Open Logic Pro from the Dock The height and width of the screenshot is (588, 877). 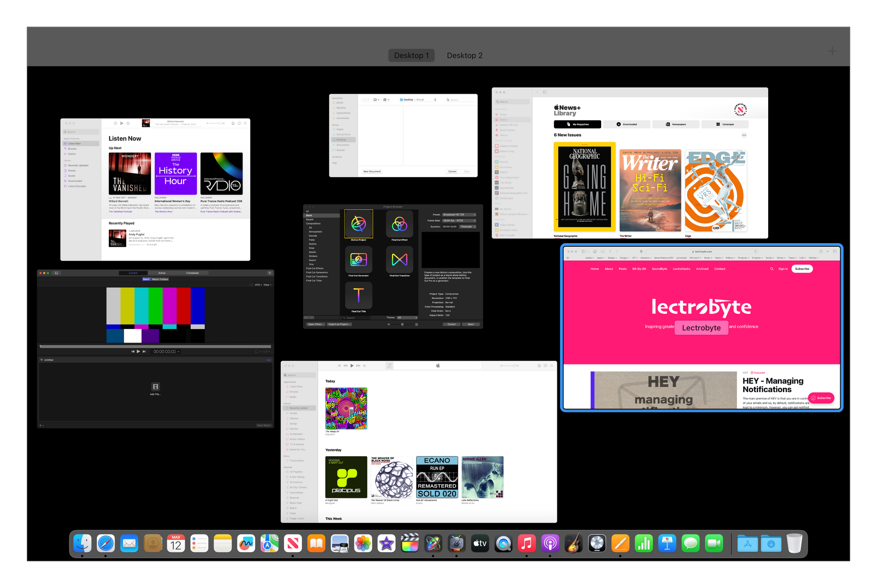(x=597, y=544)
